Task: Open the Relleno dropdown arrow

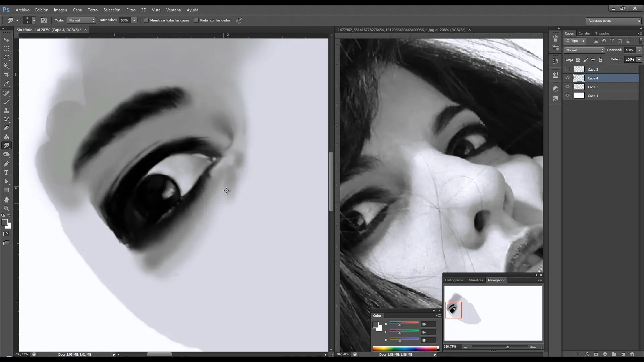Action: tap(639, 60)
